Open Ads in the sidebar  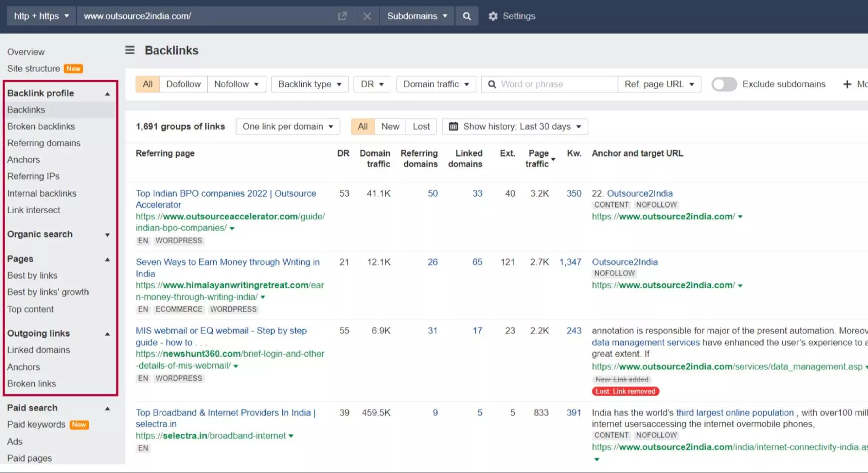pos(15,441)
